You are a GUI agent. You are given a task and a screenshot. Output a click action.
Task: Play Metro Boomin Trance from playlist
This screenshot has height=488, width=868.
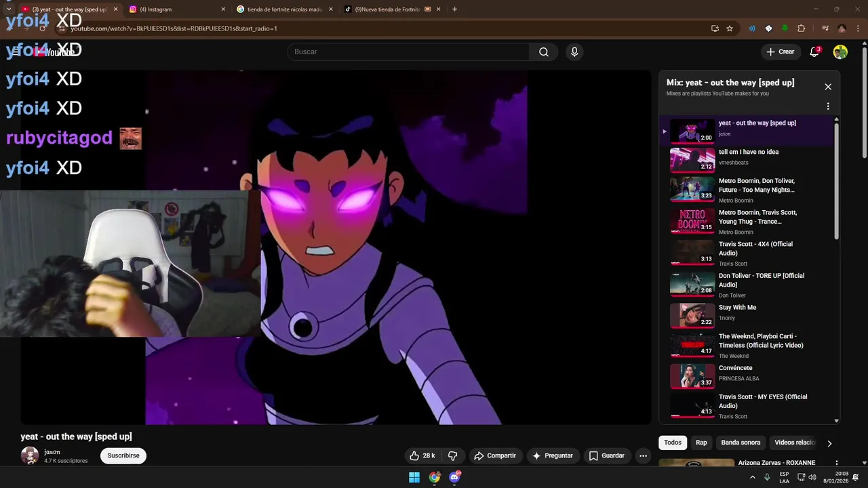pyautogui.click(x=746, y=221)
